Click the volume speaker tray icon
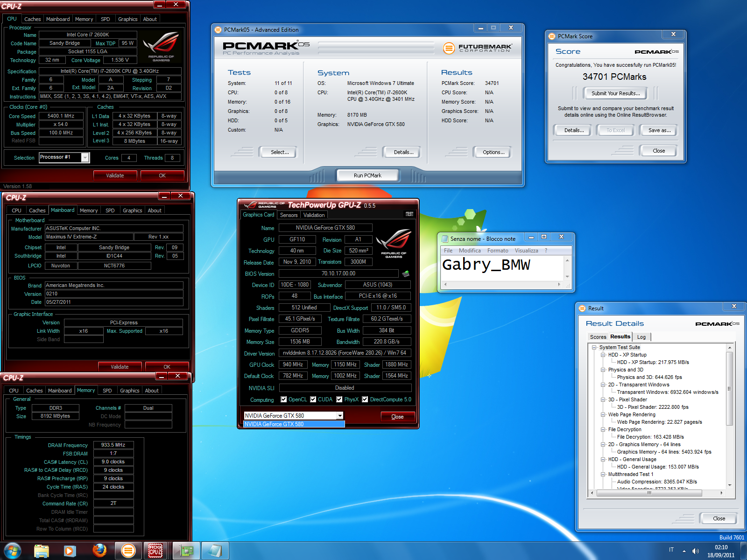The height and width of the screenshot is (560, 747). pyautogui.click(x=695, y=551)
